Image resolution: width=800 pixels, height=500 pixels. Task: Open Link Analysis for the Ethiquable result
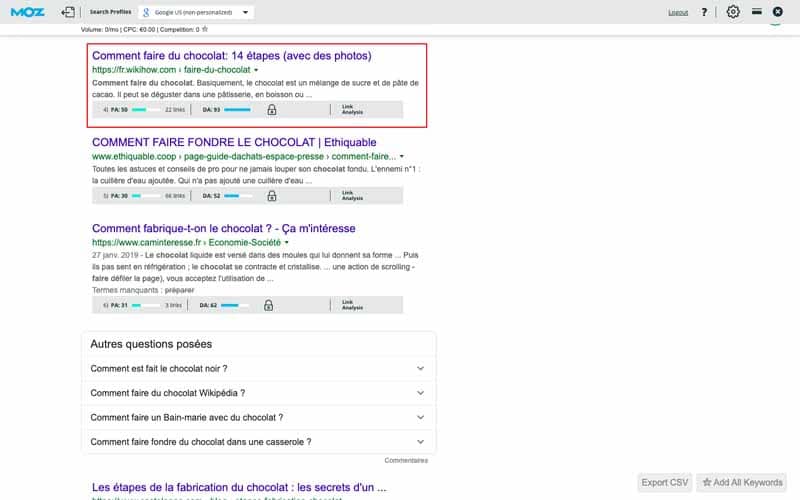pos(352,195)
